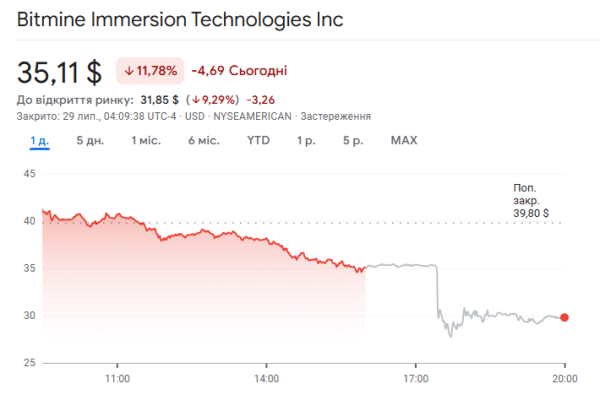The width and height of the screenshot is (600, 400).
Task: Click the 20:00 time axis label
Action: pyautogui.click(x=565, y=379)
